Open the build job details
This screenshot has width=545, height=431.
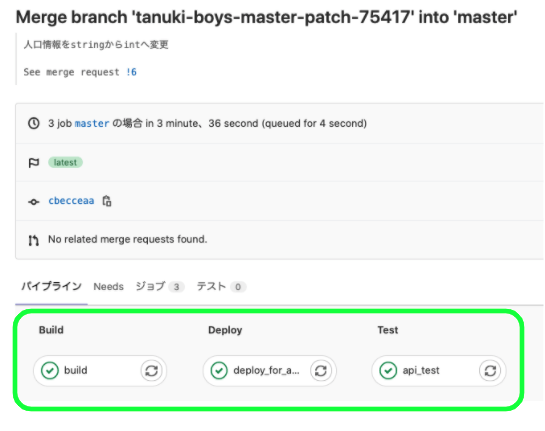(x=76, y=371)
